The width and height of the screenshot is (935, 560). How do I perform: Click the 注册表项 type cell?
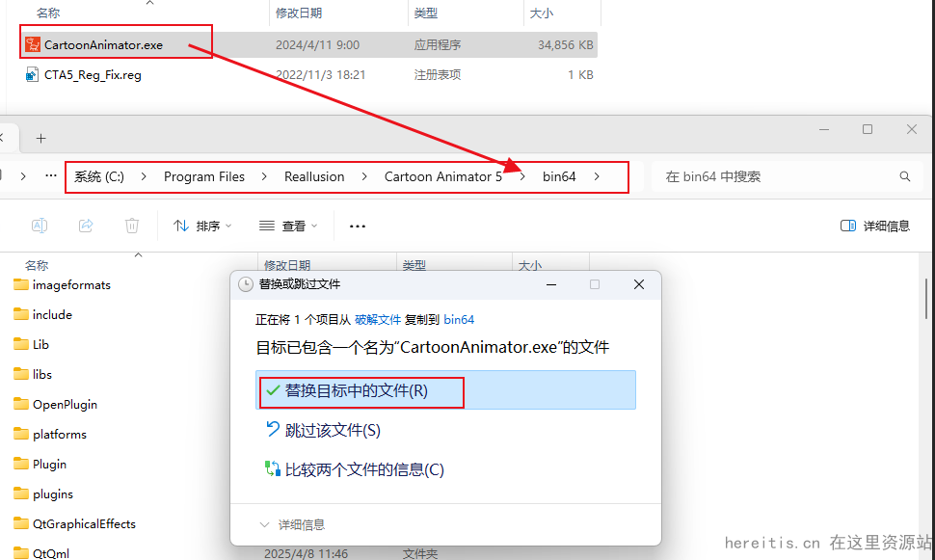tap(437, 74)
